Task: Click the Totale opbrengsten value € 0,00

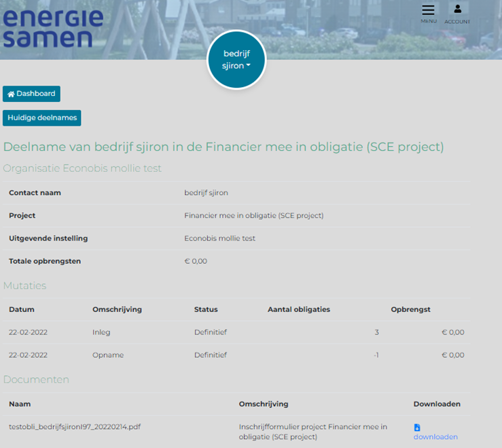Action: 196,261
